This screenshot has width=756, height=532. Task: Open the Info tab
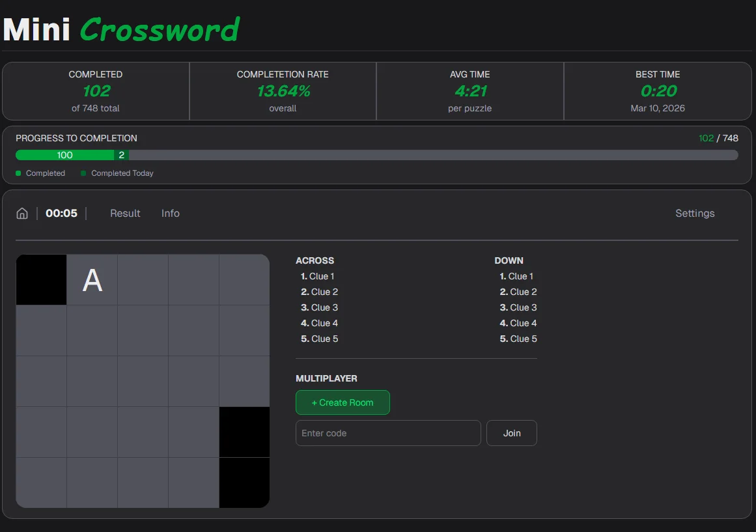pyautogui.click(x=171, y=214)
